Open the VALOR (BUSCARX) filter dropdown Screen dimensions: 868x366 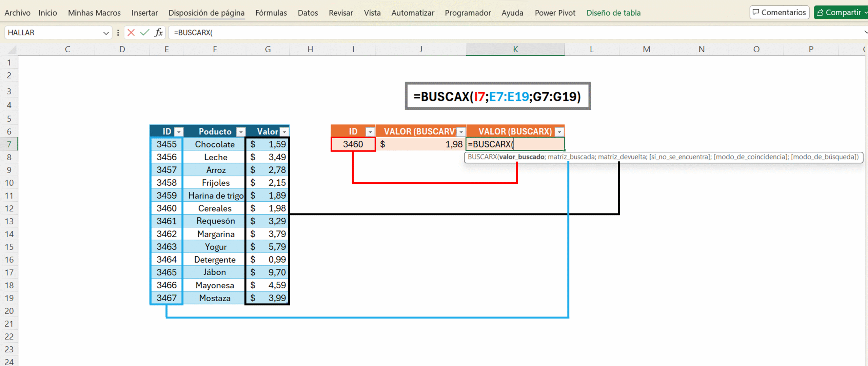point(559,132)
